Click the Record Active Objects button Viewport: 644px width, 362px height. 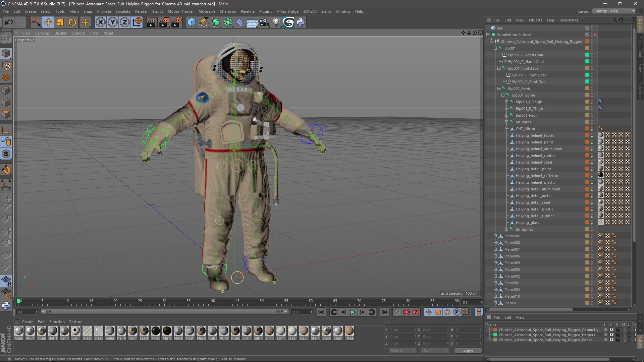[x=397, y=312]
